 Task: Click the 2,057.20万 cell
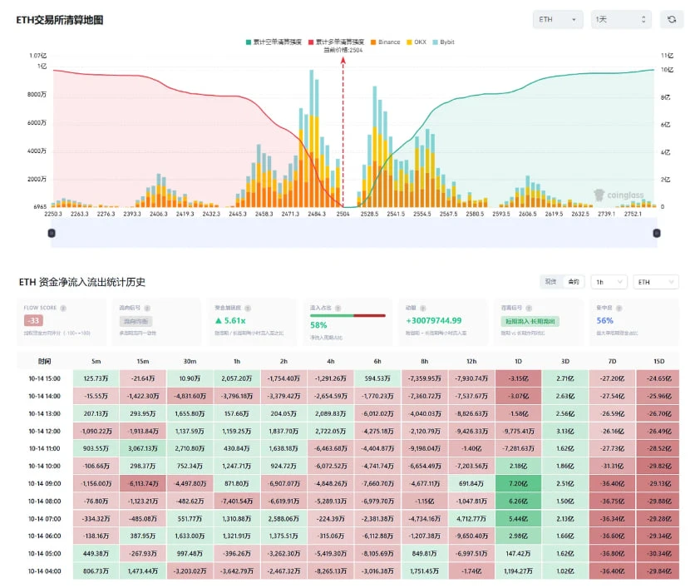pyautogui.click(x=237, y=378)
